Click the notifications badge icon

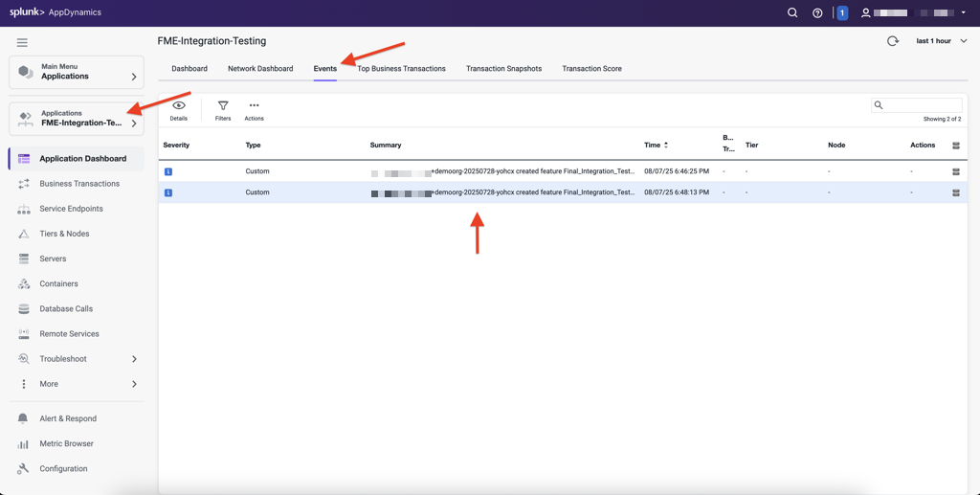click(x=842, y=13)
